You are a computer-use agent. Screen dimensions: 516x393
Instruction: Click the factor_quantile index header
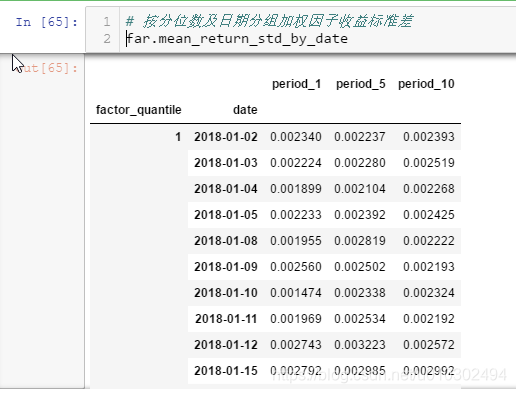[139, 110]
